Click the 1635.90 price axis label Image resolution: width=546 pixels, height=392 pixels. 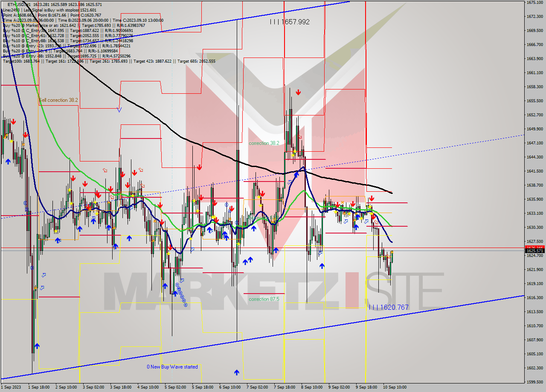[534, 199]
